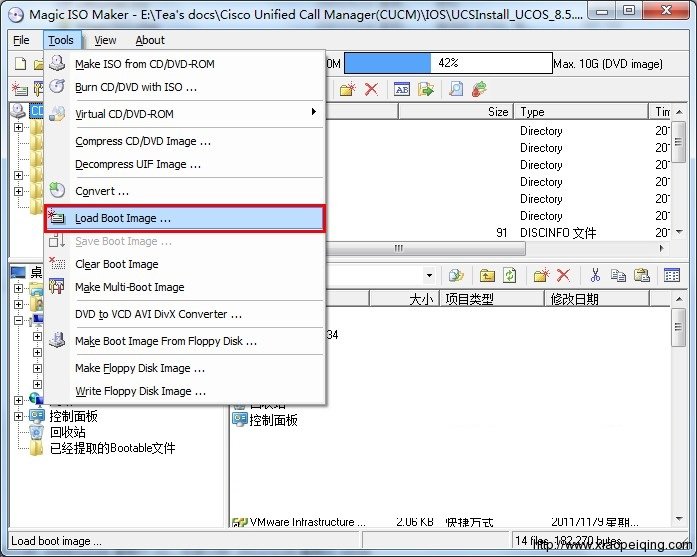Close the open Tools menu via its title
697x557 pixels.
point(61,40)
